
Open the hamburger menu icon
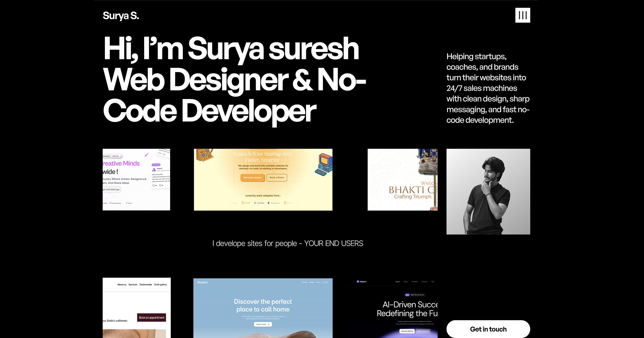tap(522, 15)
